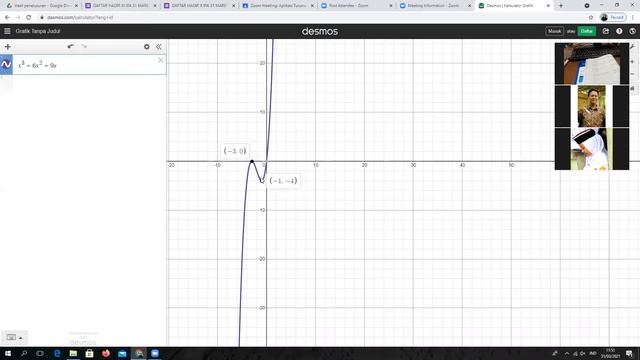Image resolution: width=640 pixels, height=360 pixels.
Task: Click the point labeled (-3, 0) on curve
Action: click(252, 162)
